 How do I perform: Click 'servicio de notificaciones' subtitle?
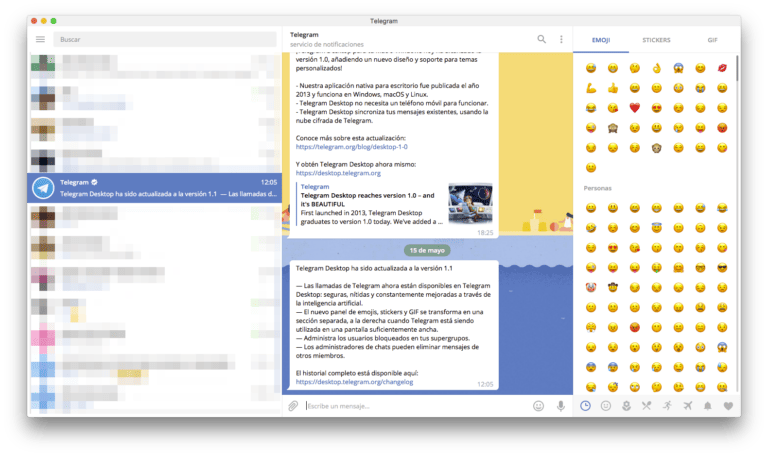tap(327, 44)
